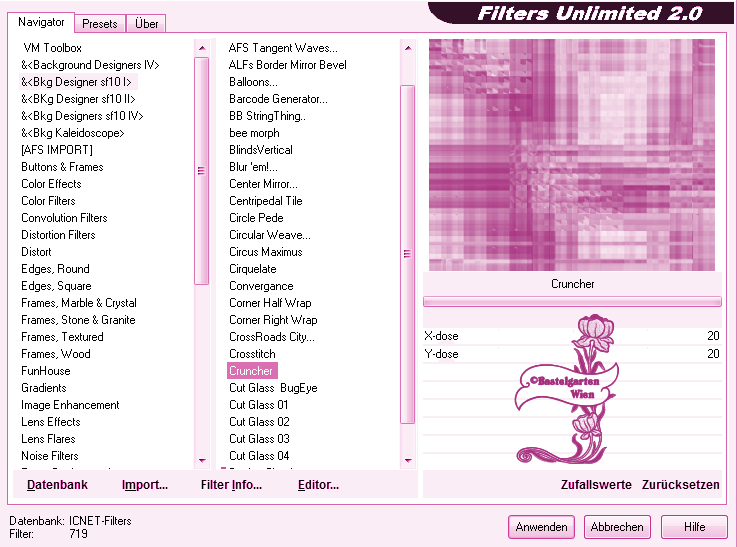This screenshot has height=547, width=737.
Task: Select [AFS IMPORT] category
Action: [x=57, y=150]
